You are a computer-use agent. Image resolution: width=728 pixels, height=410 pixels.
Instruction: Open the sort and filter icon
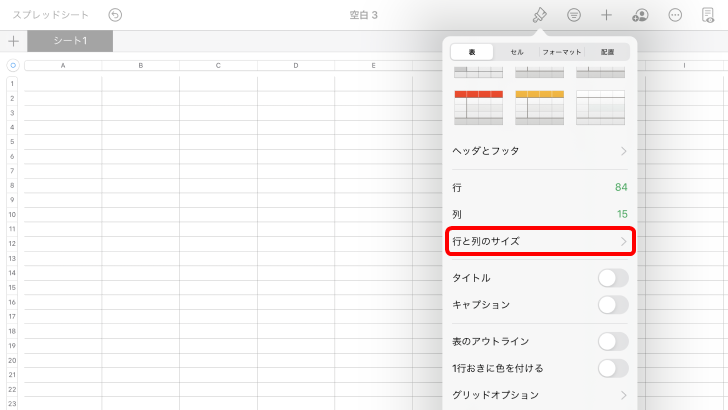click(x=574, y=15)
